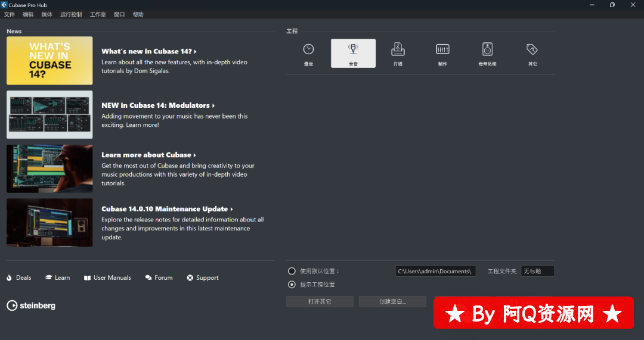
Task: Open the 编辑 menu
Action: (x=28, y=14)
